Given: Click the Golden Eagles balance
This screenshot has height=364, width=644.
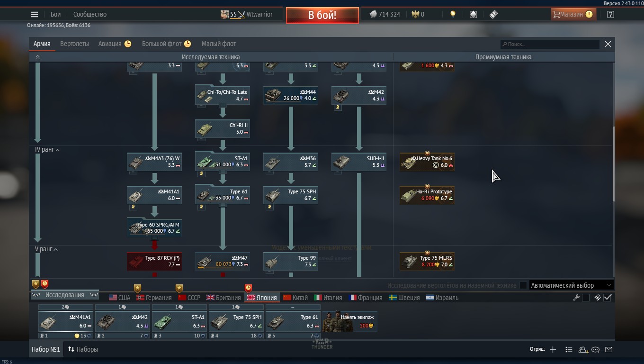Looking at the screenshot, I should pyautogui.click(x=418, y=14).
